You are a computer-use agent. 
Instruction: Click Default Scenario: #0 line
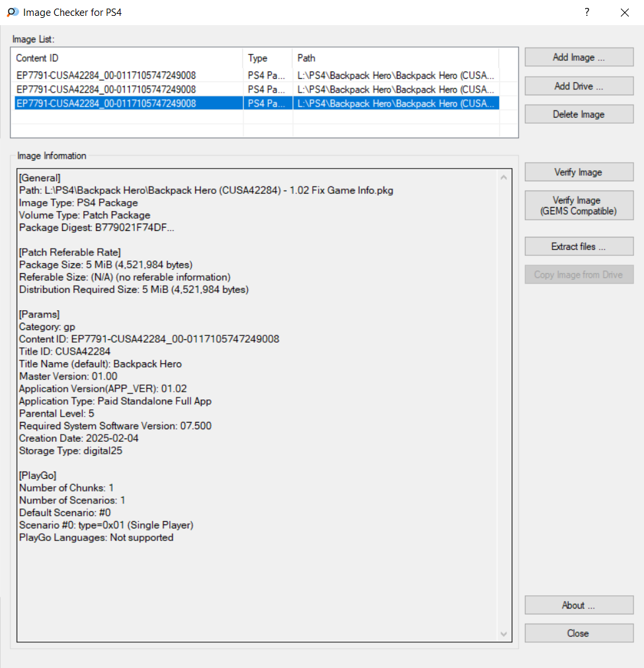pyautogui.click(x=65, y=513)
